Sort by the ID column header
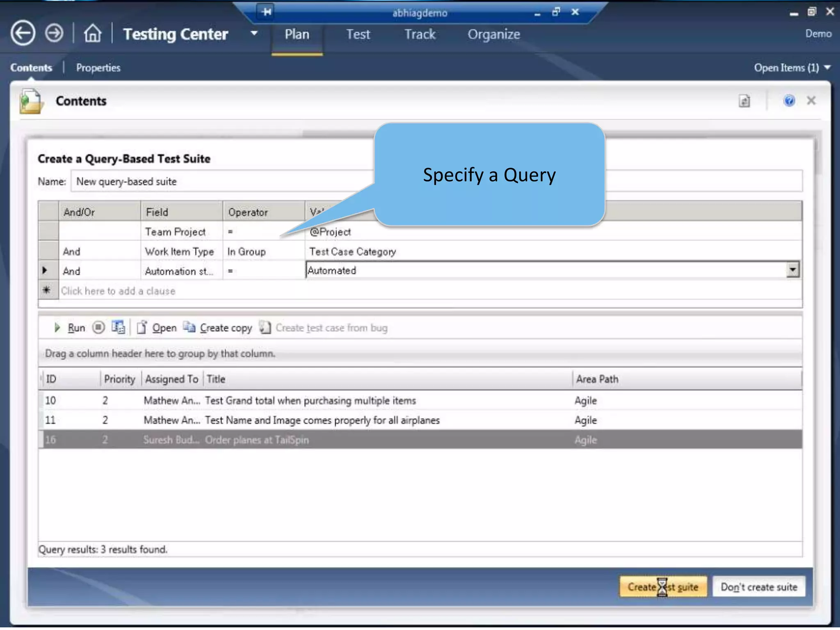 (72, 379)
